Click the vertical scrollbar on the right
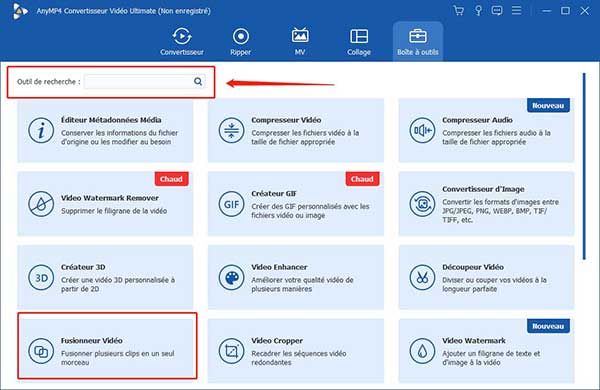The height and width of the screenshot is (390, 600). pyautogui.click(x=584, y=166)
